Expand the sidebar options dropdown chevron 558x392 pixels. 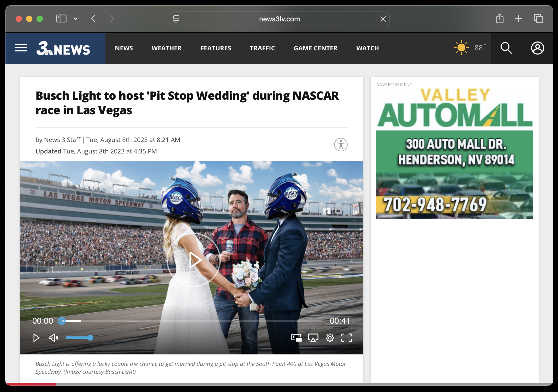(76, 19)
